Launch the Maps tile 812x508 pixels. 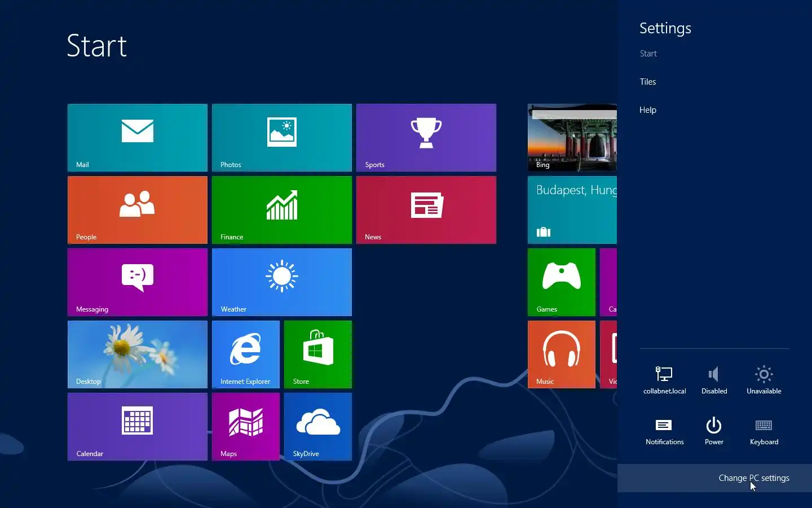[246, 427]
